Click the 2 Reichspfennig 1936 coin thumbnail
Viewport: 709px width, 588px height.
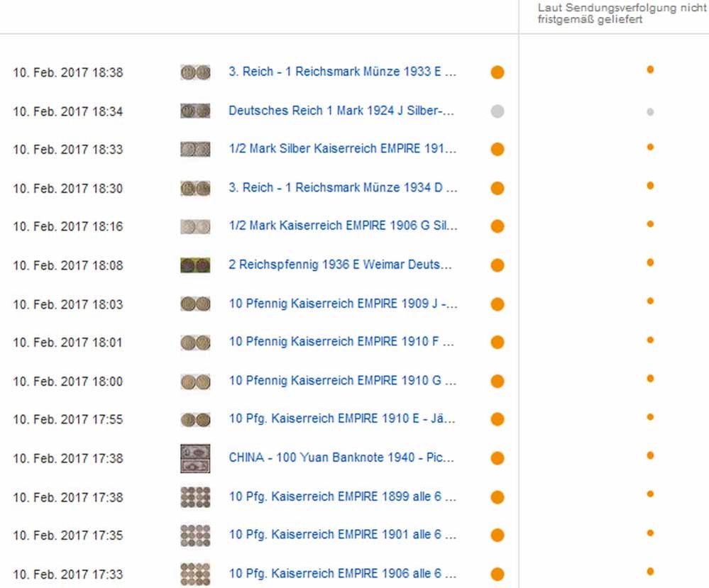(194, 265)
